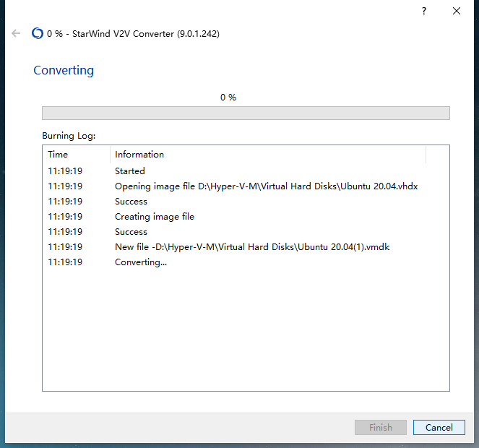The height and width of the screenshot is (448, 479).
Task: Click the Information column header
Action: click(268, 155)
